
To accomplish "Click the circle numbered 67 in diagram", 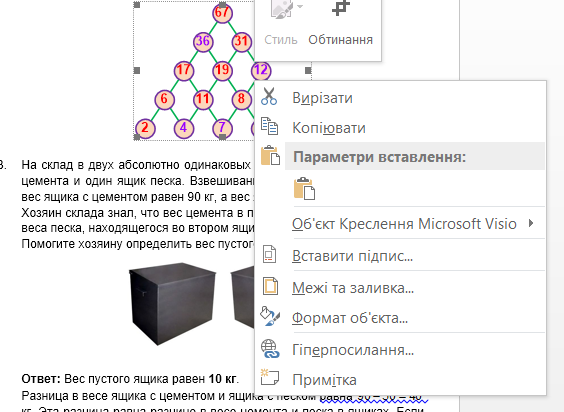I will (222, 13).
